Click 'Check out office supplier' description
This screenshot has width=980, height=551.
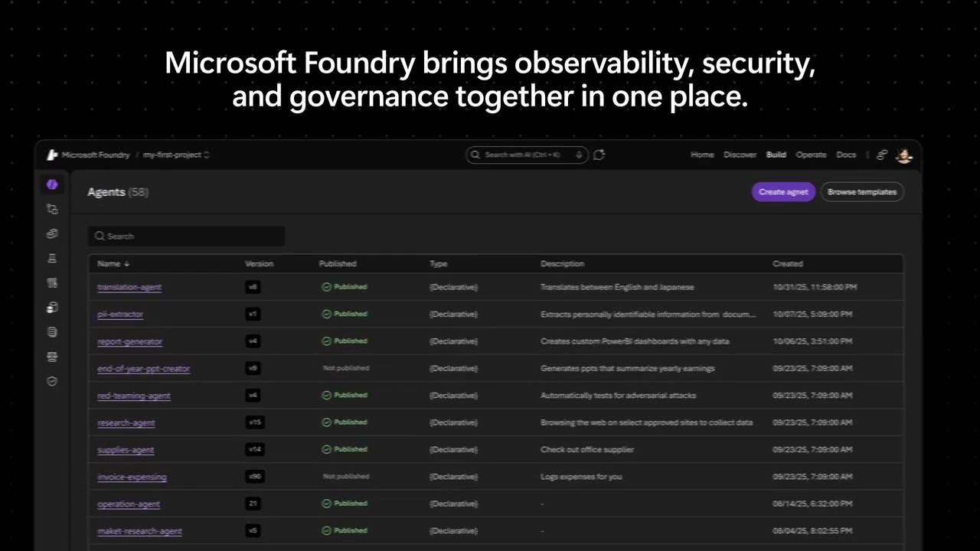coord(587,449)
